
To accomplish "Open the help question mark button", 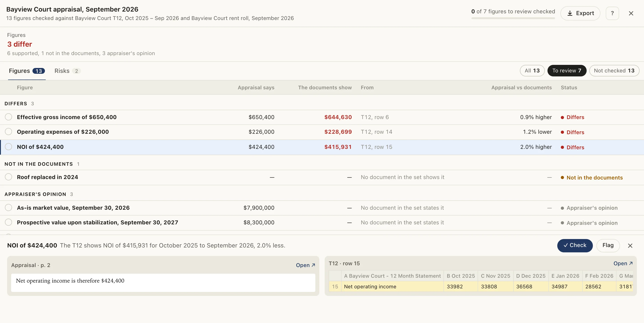I will tap(612, 13).
